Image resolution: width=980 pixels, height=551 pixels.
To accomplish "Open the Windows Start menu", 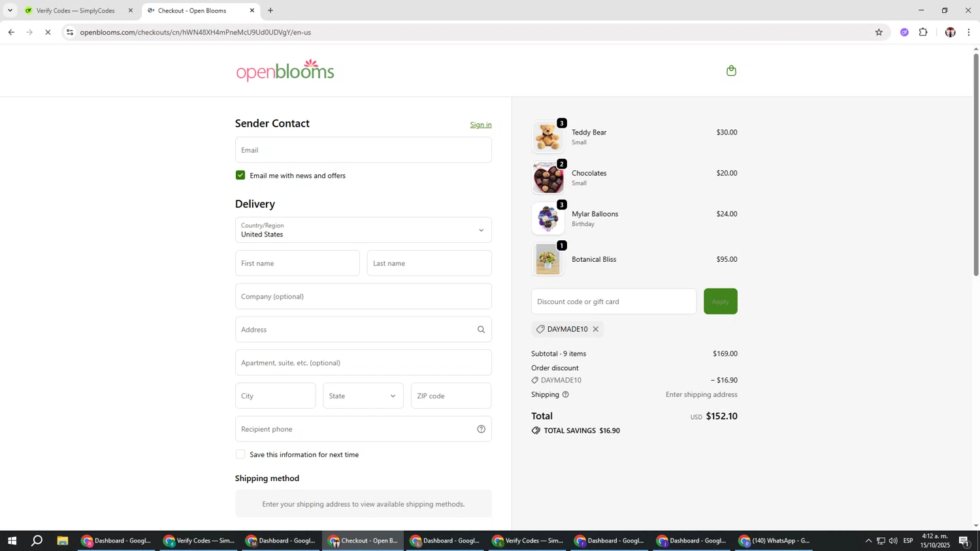I will (12, 541).
